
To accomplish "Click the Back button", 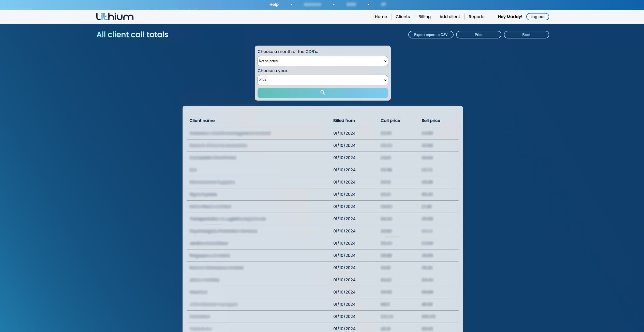I will 526,35.
